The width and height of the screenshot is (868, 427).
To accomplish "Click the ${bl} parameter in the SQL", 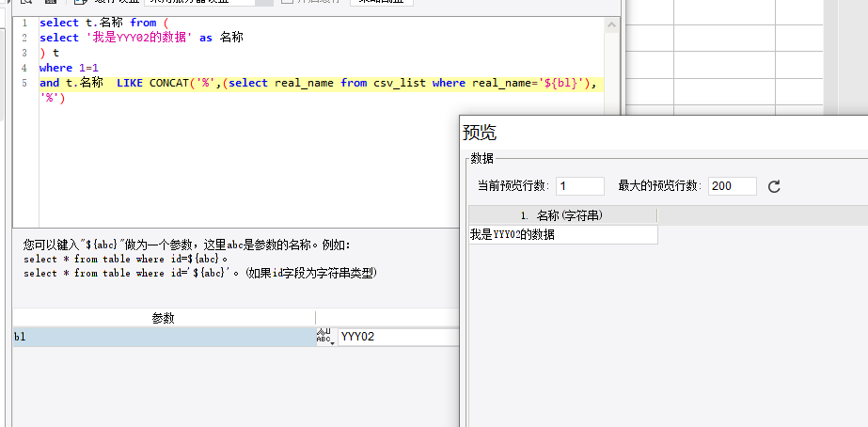I will (561, 83).
